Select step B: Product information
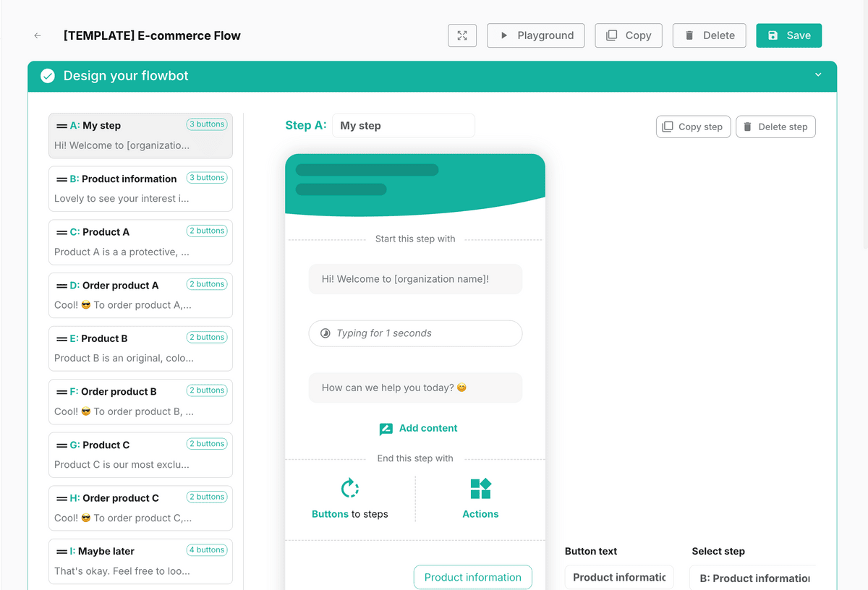 (140, 189)
